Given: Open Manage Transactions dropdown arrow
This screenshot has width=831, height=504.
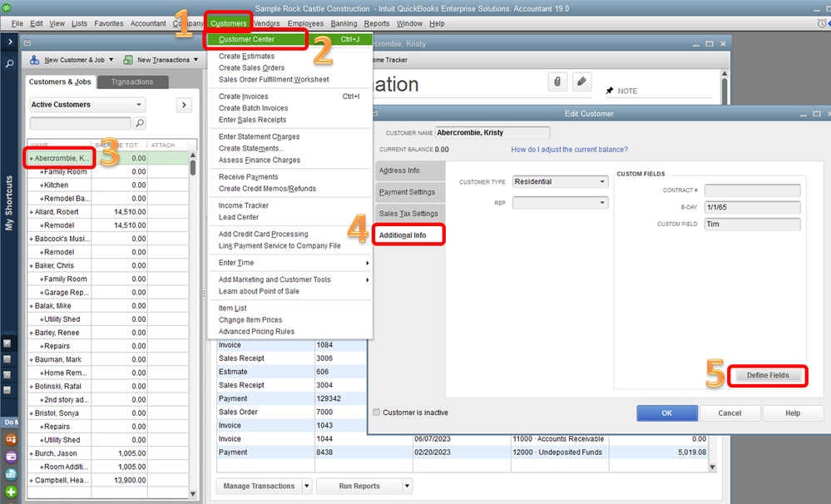Looking at the screenshot, I should (x=306, y=486).
